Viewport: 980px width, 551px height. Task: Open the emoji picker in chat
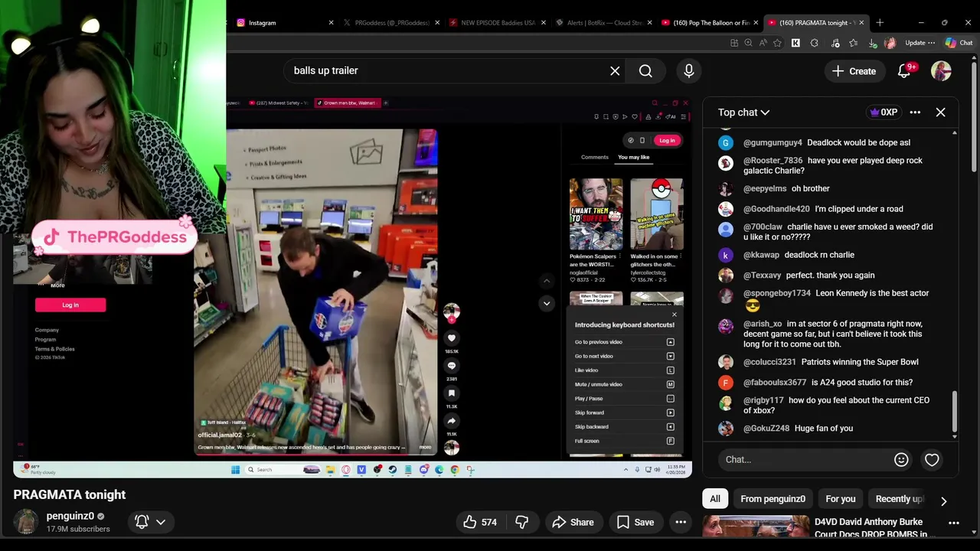(901, 459)
